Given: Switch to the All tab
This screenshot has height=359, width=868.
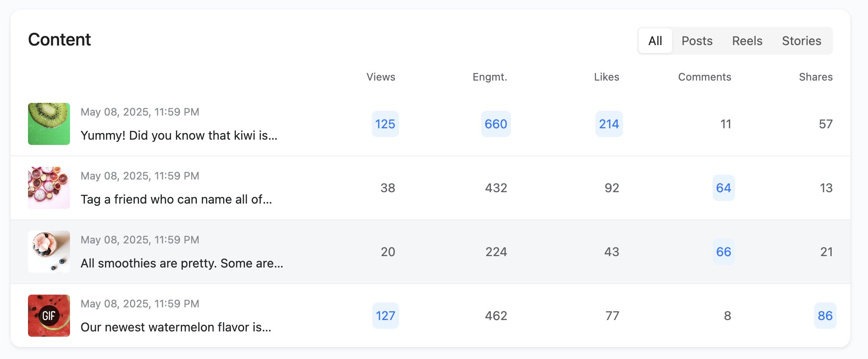Looking at the screenshot, I should pos(655,41).
